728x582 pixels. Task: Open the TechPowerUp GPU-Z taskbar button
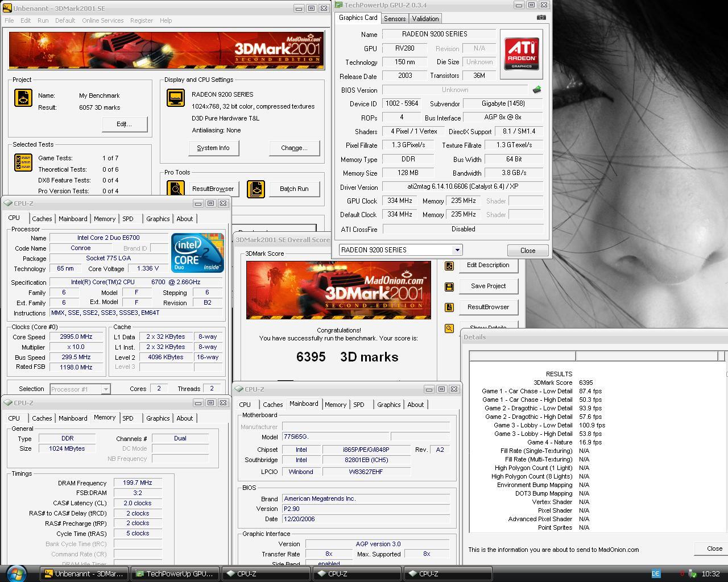tap(175, 573)
